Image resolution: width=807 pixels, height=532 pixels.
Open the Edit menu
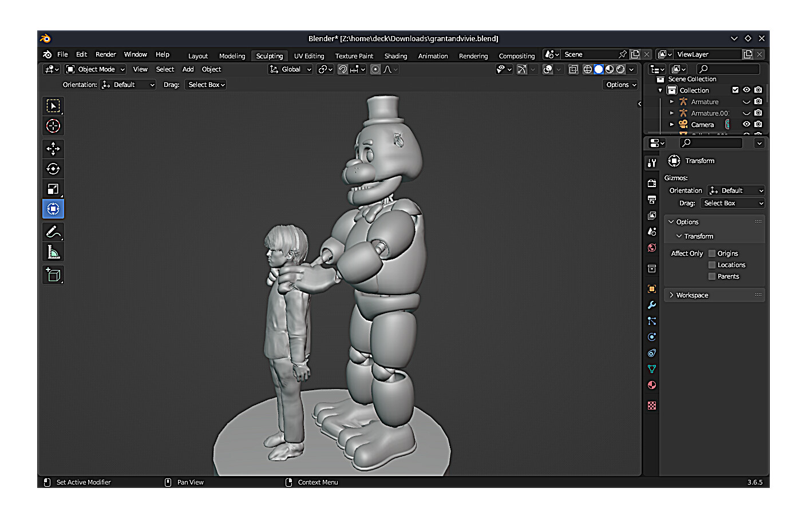[82, 54]
